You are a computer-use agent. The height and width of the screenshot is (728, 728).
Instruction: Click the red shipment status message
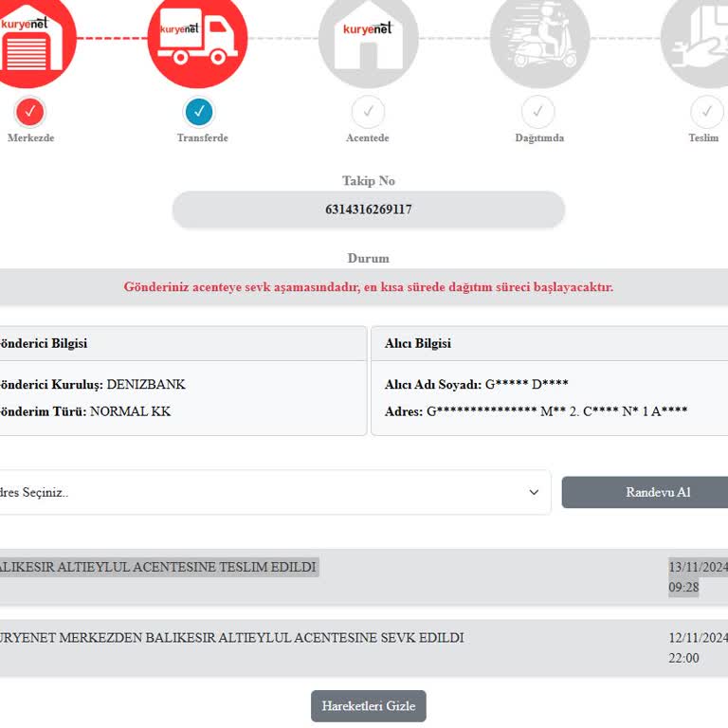369,287
